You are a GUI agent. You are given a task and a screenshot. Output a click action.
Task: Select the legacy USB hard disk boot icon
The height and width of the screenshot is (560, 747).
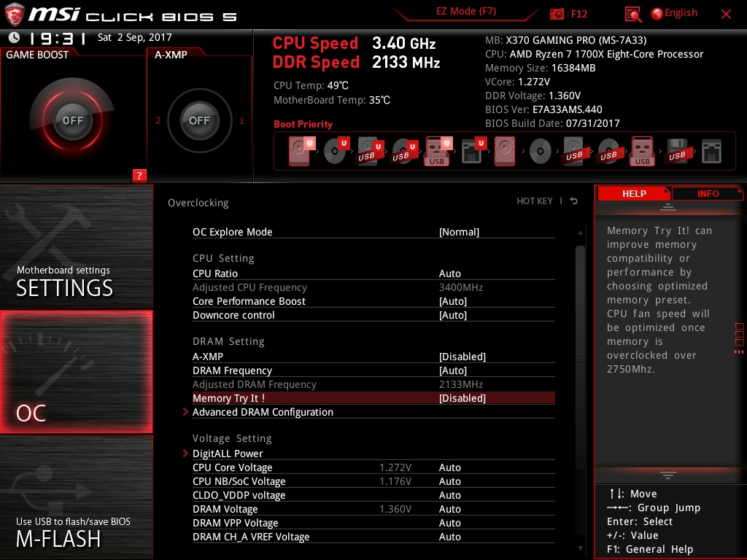pos(574,151)
